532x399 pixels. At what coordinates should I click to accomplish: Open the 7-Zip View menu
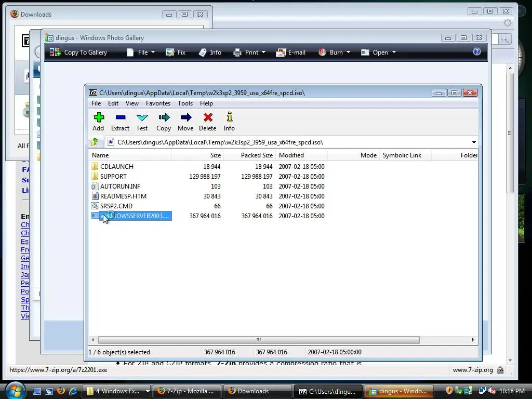132,103
